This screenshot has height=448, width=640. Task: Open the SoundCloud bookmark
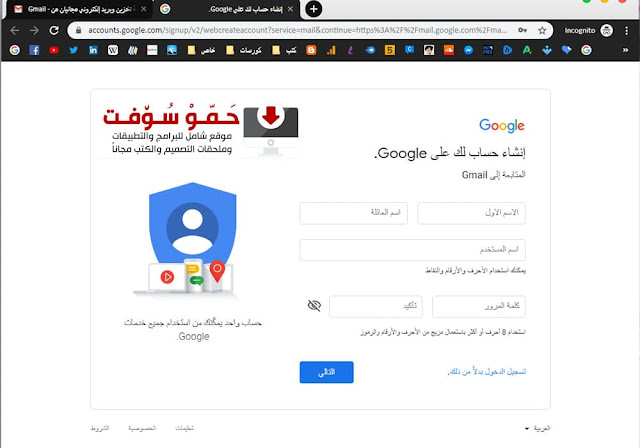tap(449, 50)
